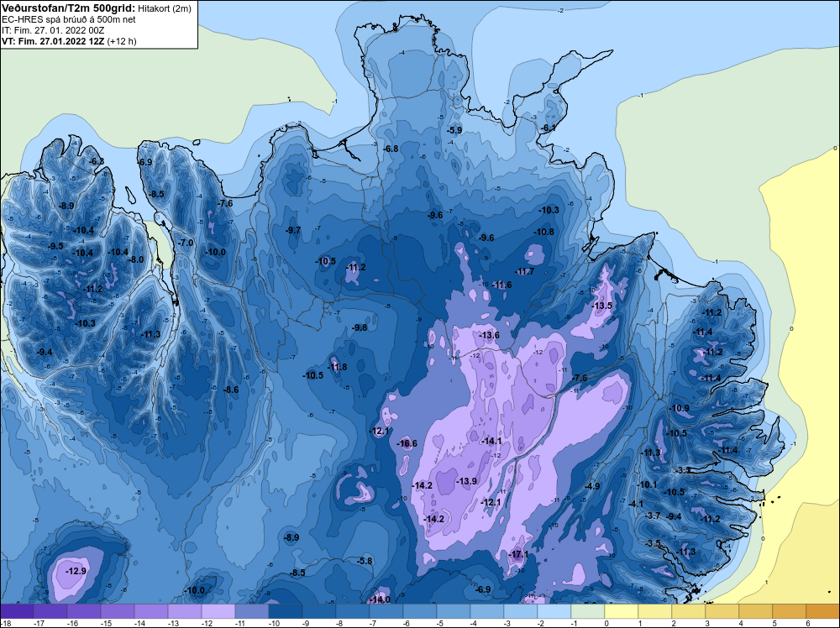Select the legend swatch between -3 and -2
Viewport: 840px width, 628px height.
click(521, 611)
